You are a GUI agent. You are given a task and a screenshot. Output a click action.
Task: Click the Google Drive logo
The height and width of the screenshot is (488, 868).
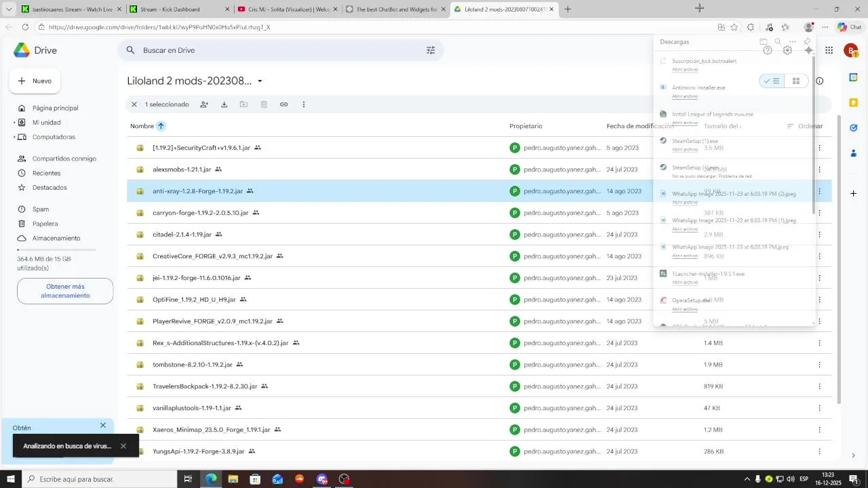point(22,50)
